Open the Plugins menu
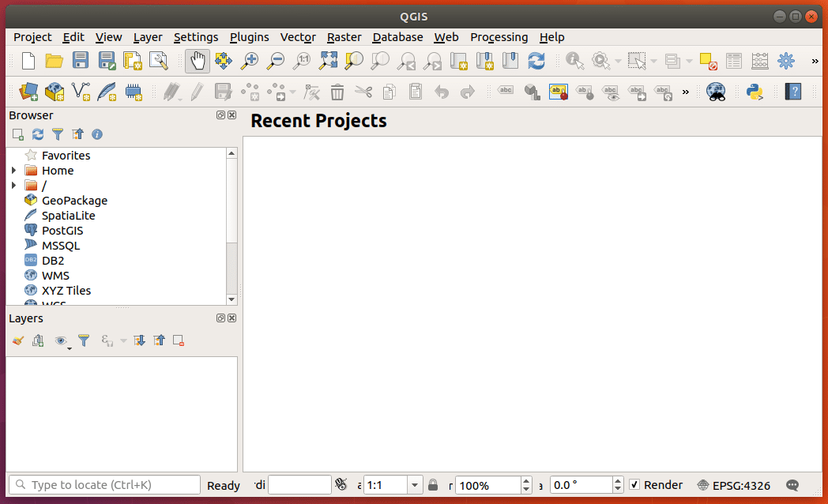Image resolution: width=828 pixels, height=504 pixels. click(249, 37)
